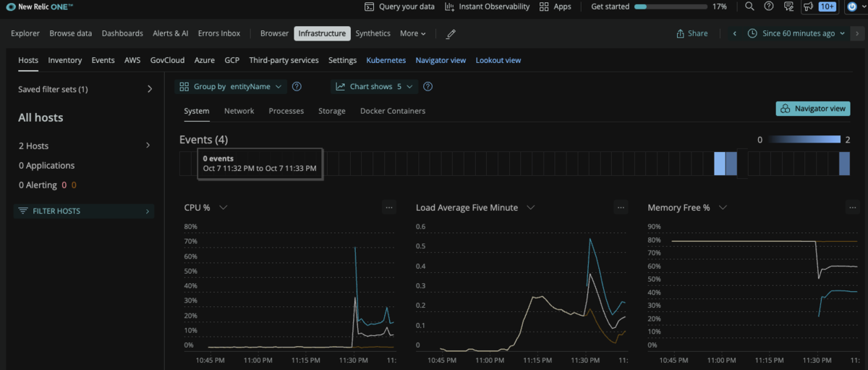Viewport: 868px width, 370px height.
Task: Click the Get started link
Action: (610, 7)
